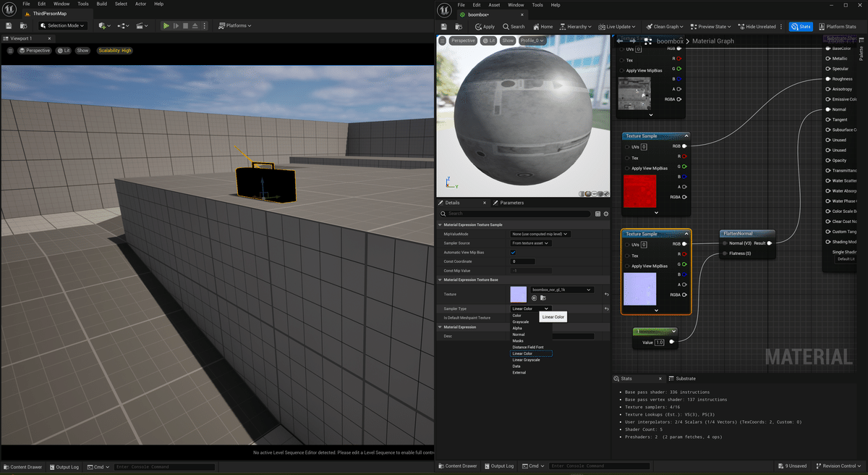
Task: Open Details property matrix grid icon
Action: pos(597,214)
